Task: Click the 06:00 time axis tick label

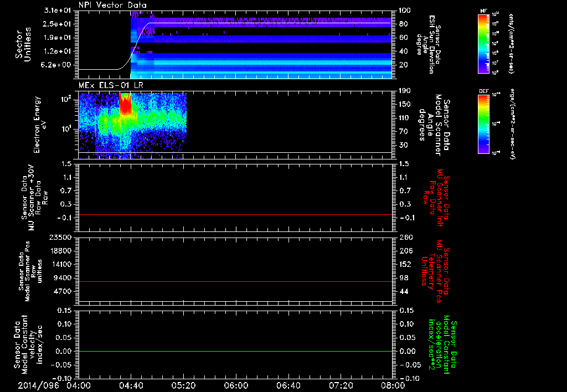Action: [236, 386]
